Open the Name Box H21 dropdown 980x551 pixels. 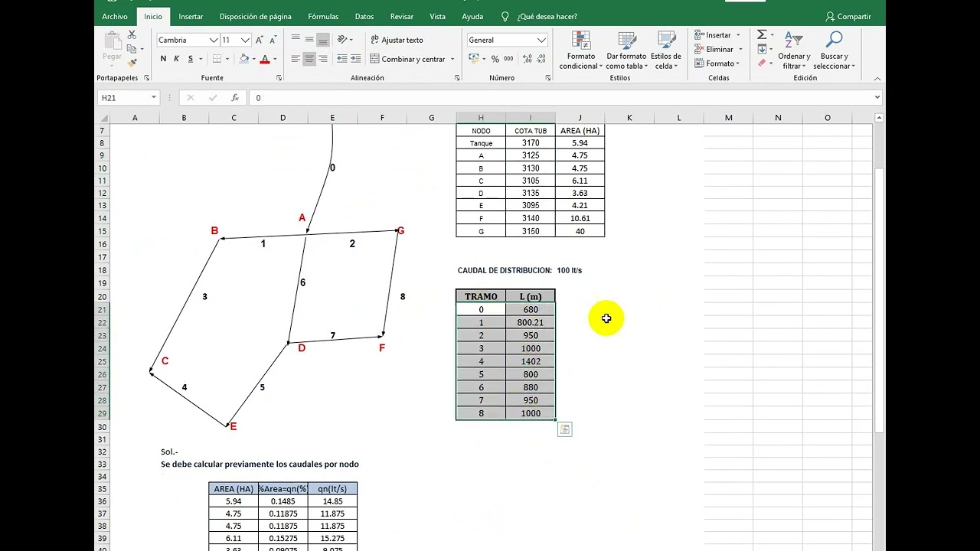point(154,98)
